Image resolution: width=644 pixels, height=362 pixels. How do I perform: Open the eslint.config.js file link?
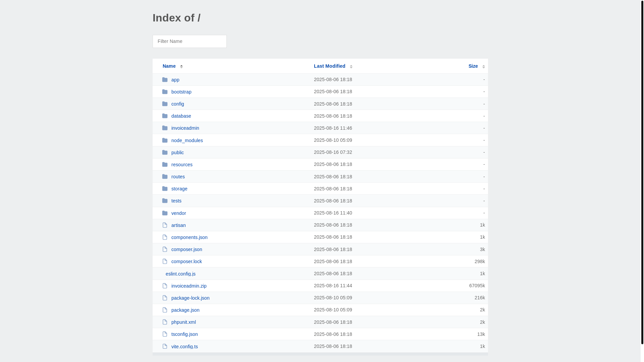[180, 274]
